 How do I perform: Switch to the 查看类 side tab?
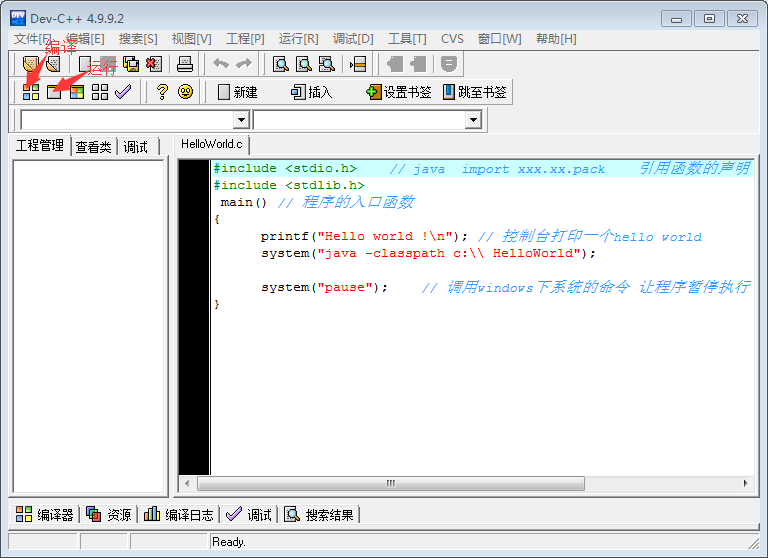click(x=94, y=146)
